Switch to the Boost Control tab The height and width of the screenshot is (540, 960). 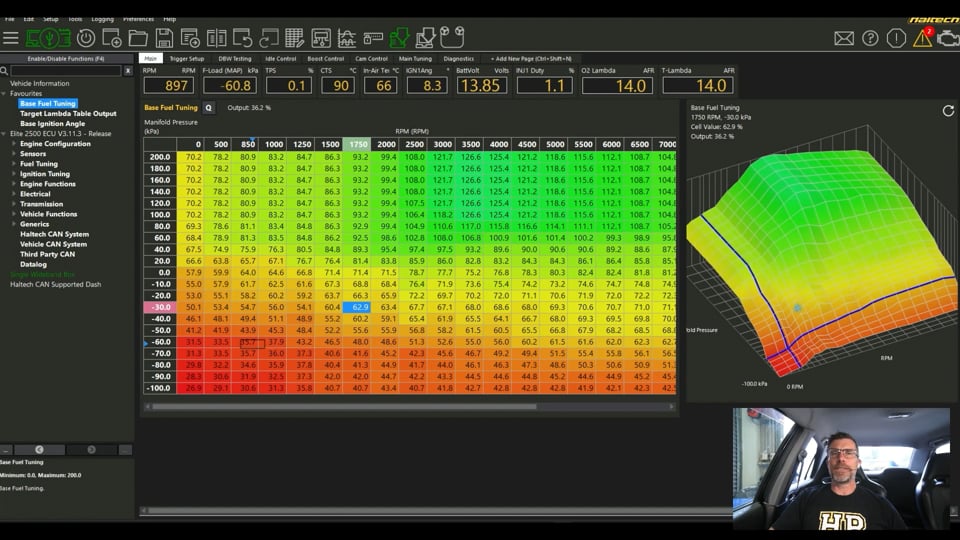326,59
